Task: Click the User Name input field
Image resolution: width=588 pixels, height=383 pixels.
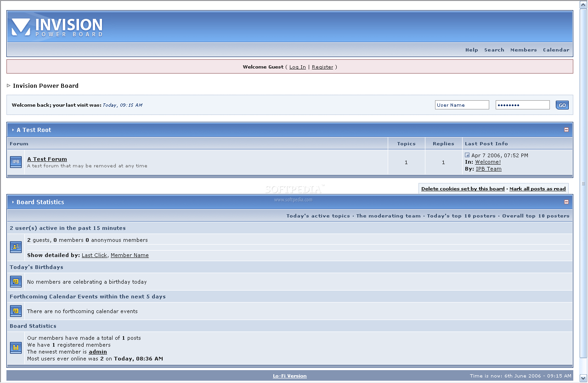Action: pyautogui.click(x=462, y=105)
